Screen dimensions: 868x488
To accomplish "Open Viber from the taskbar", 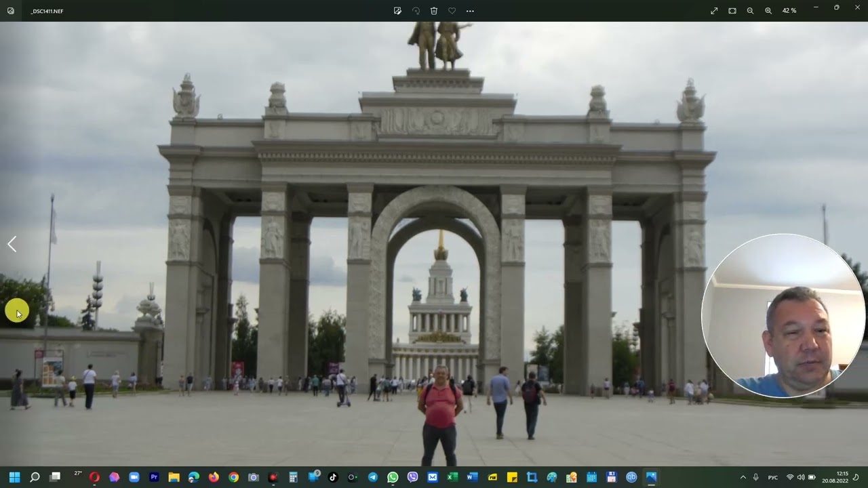I will pyautogui.click(x=412, y=477).
